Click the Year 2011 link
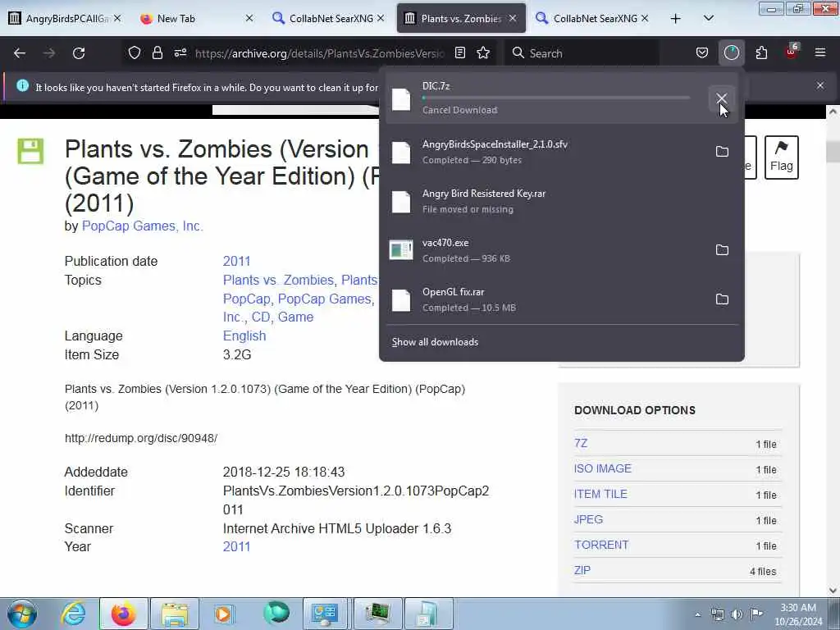 tap(237, 547)
